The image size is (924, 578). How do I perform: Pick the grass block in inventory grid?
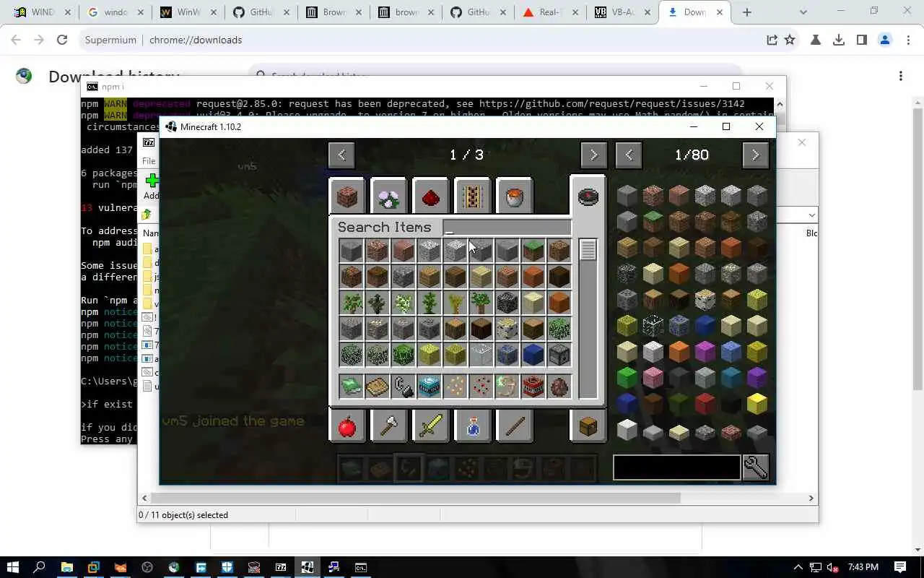coord(533,251)
